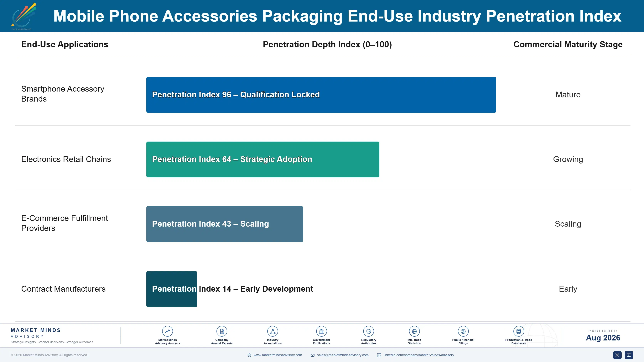This screenshot has height=362, width=644.
Task: Click the Market Minds Advisory Analysis icon
Action: pos(168,331)
